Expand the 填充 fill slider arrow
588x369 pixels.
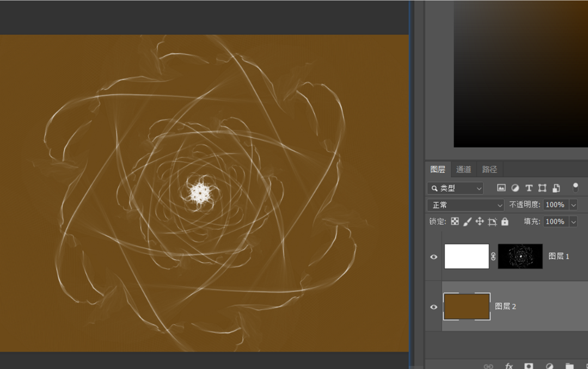click(573, 222)
